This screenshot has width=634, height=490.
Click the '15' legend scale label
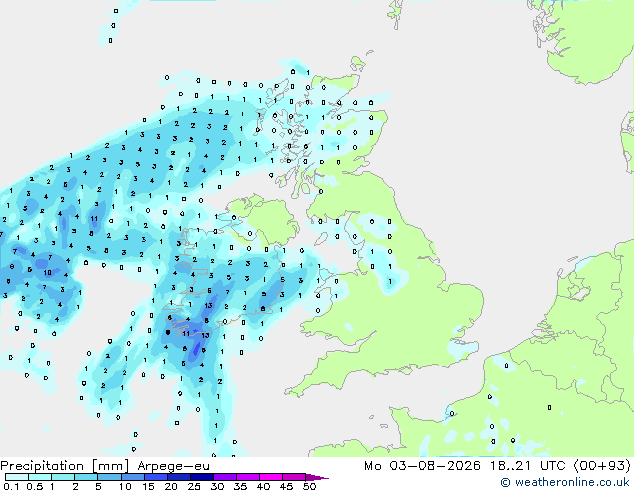pos(148,486)
